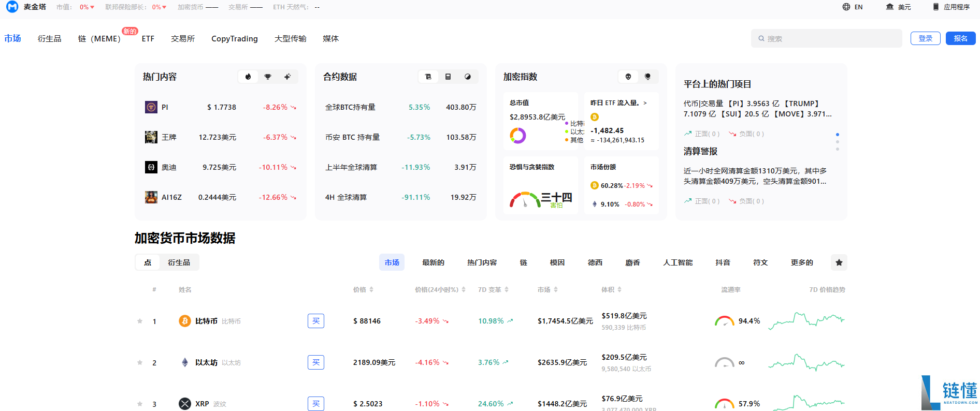Select the first icon tab in 加密指数 card
980x411 pixels.
point(628,77)
